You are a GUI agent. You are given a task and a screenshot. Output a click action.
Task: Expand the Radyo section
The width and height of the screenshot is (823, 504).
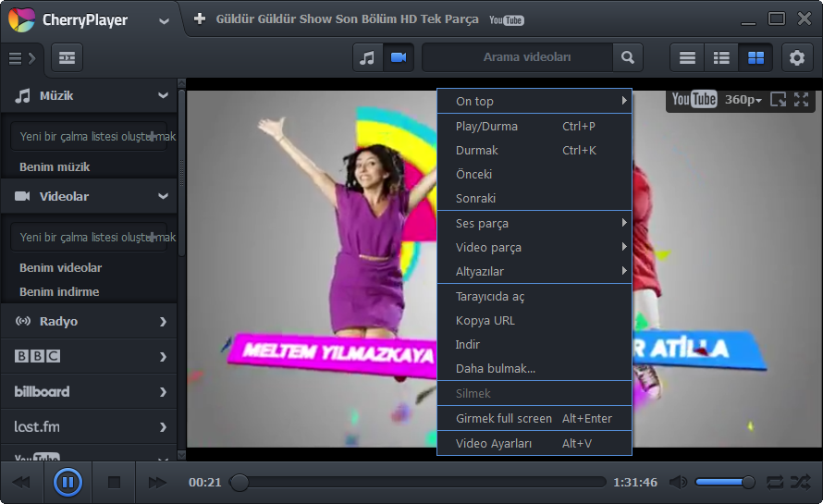pyautogui.click(x=163, y=322)
